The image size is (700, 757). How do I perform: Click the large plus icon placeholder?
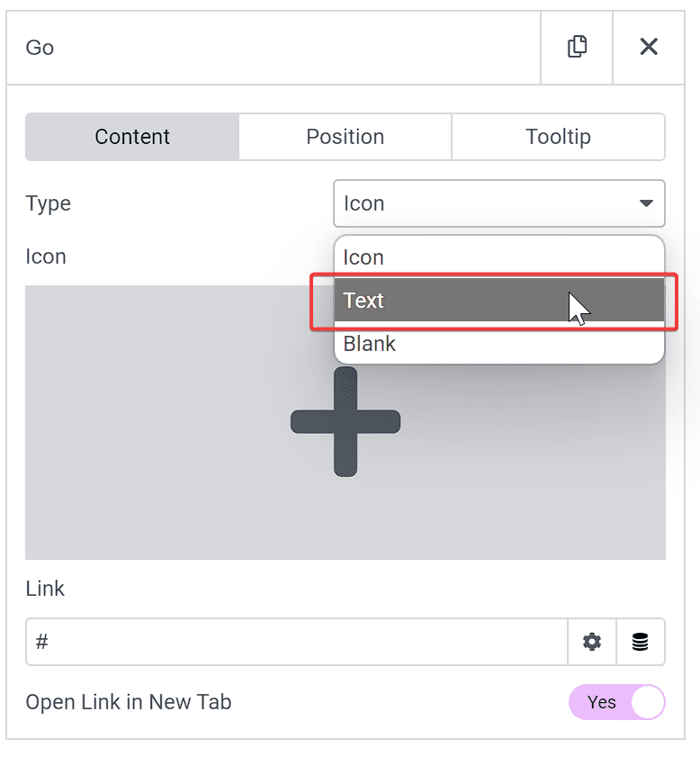[346, 421]
